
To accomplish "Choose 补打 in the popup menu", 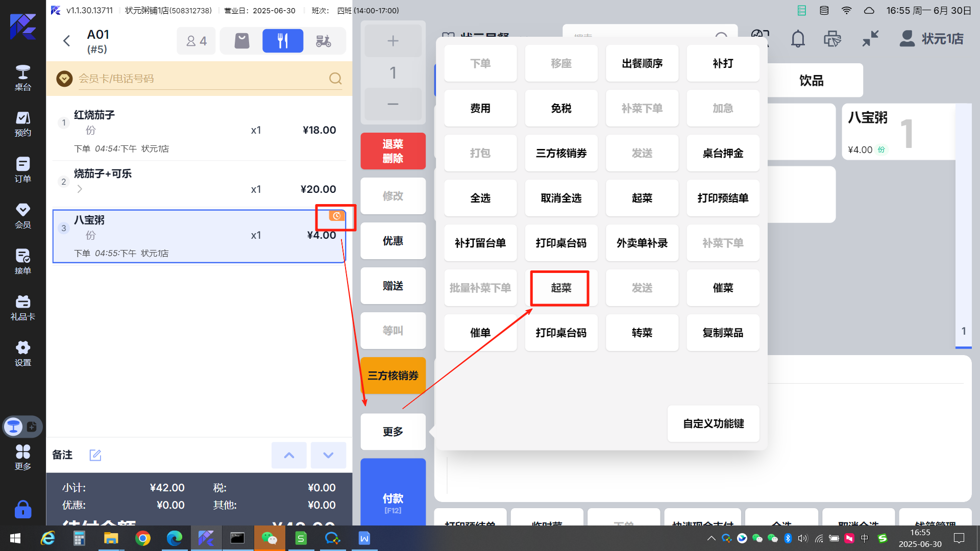I will [x=723, y=63].
